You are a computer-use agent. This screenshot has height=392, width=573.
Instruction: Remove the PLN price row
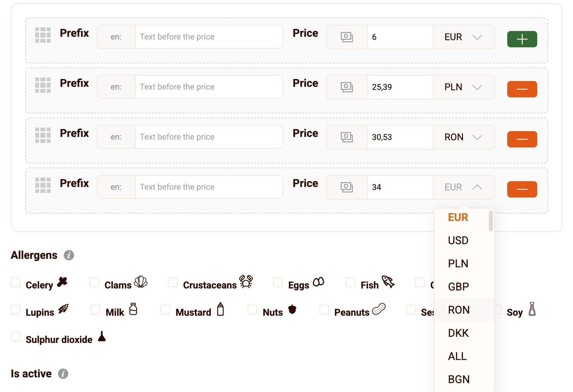coord(522,89)
